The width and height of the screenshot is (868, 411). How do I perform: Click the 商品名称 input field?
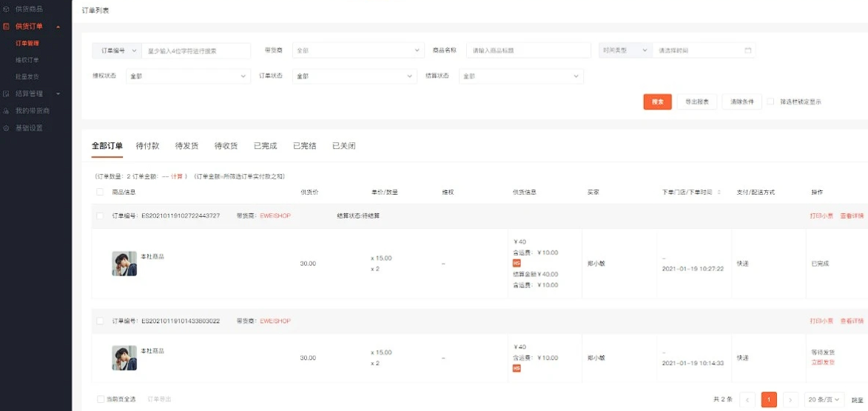coord(528,50)
